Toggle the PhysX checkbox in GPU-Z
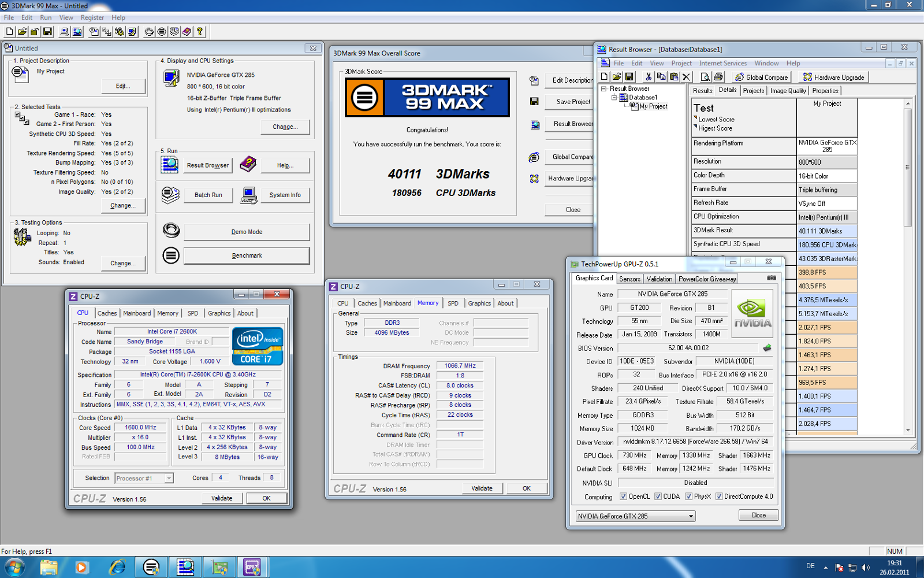Viewport: 924px width, 578px height. [x=688, y=497]
